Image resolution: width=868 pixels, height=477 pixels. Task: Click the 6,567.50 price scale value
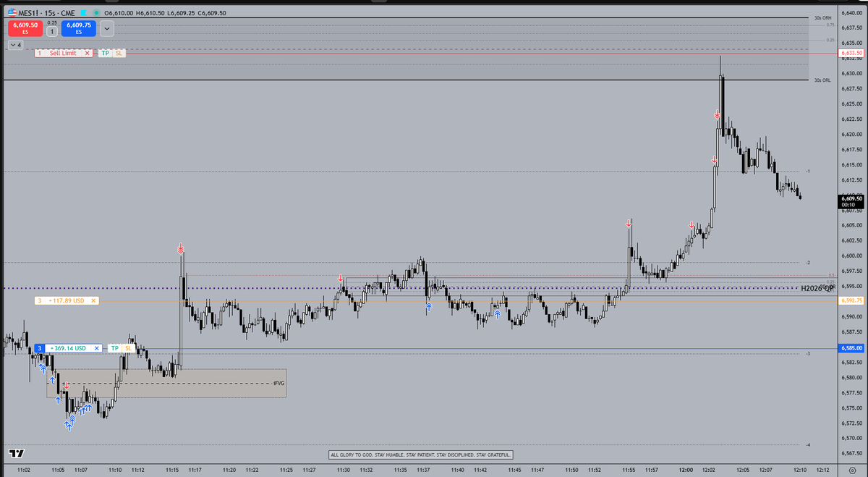click(852, 453)
